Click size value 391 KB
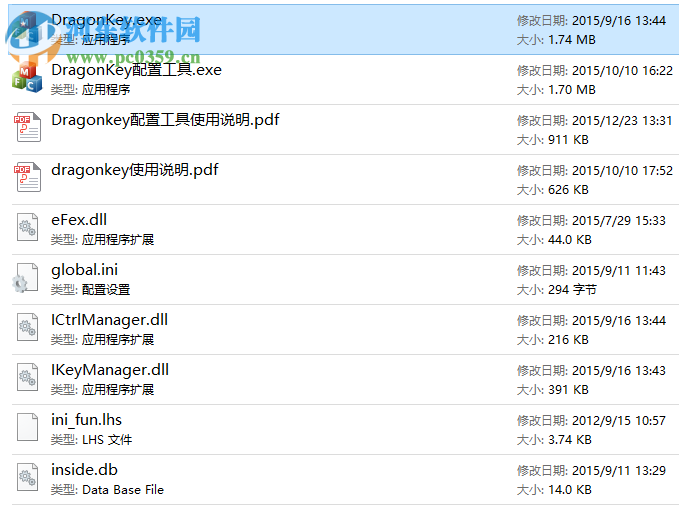Viewport: 679px width, 506px height. tap(569, 390)
